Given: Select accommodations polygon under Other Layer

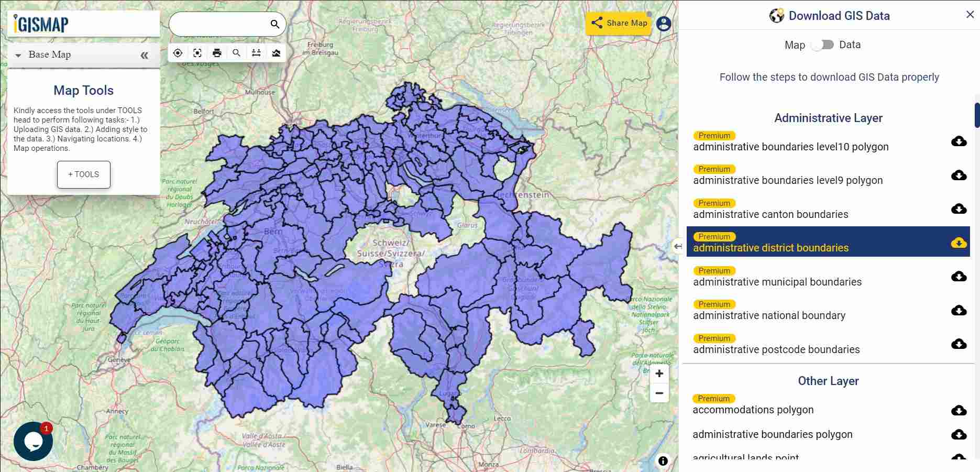Looking at the screenshot, I should click(x=753, y=410).
